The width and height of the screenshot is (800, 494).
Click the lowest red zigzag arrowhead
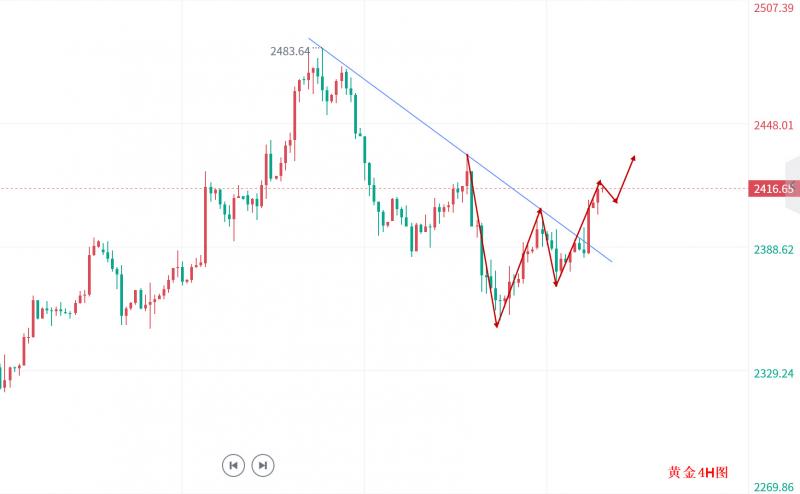496,324
